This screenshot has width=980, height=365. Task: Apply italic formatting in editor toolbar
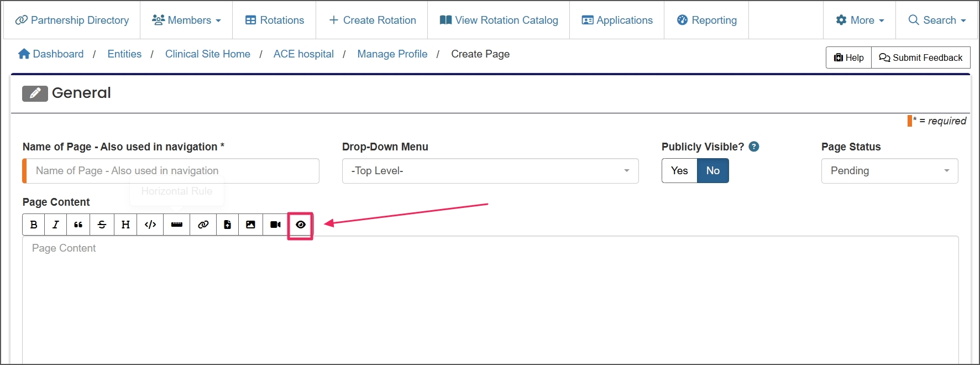click(x=56, y=225)
